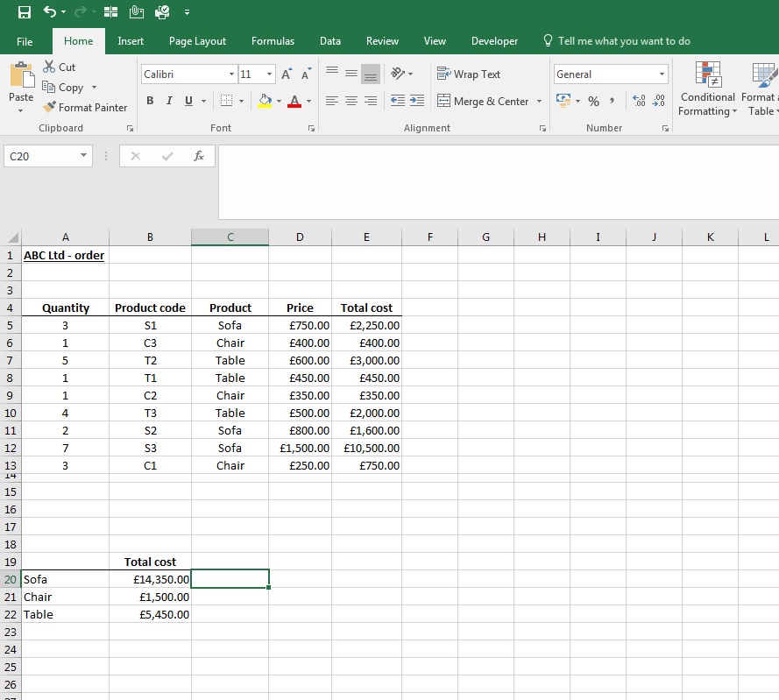Open the Calibri font name dropdown

pos(231,74)
